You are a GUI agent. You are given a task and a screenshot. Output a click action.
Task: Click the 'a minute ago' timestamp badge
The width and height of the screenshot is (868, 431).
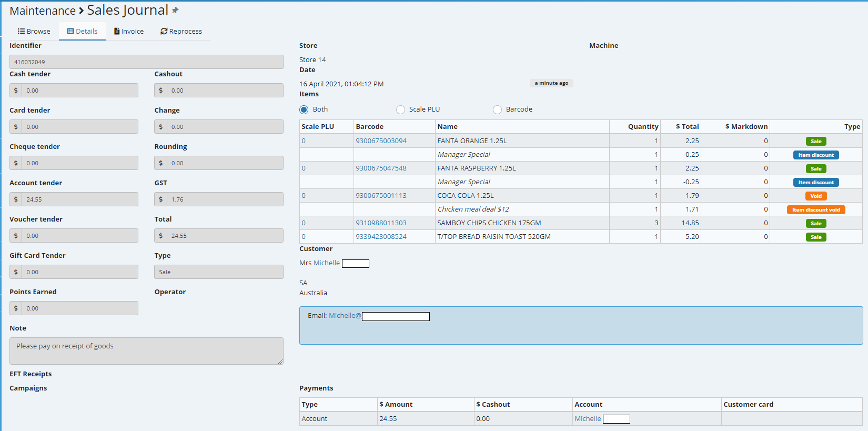tap(551, 83)
